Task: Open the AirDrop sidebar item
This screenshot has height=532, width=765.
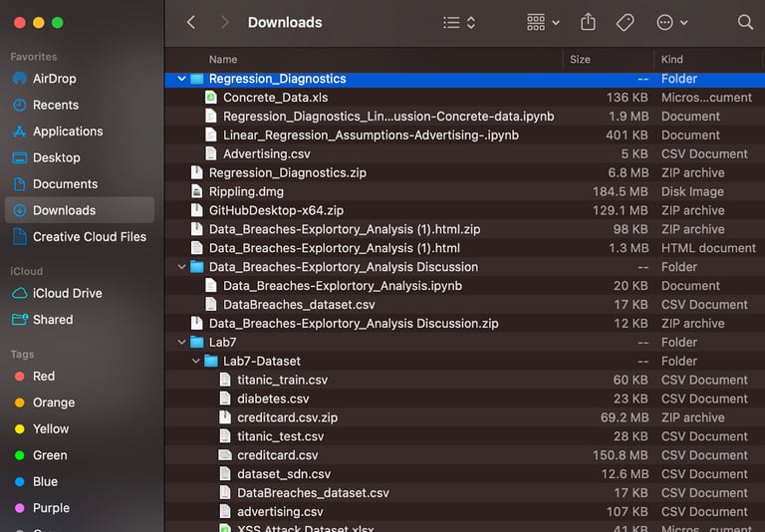Action: tap(54, 79)
